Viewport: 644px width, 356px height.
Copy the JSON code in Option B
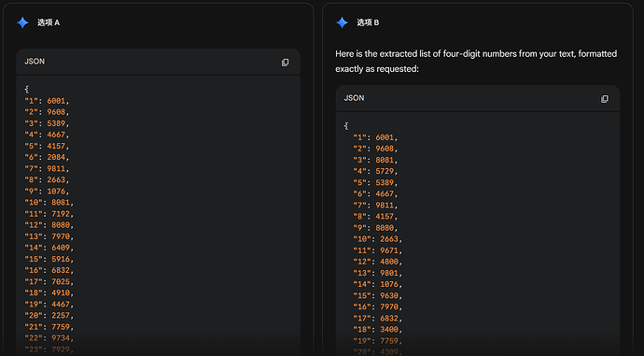click(x=605, y=99)
